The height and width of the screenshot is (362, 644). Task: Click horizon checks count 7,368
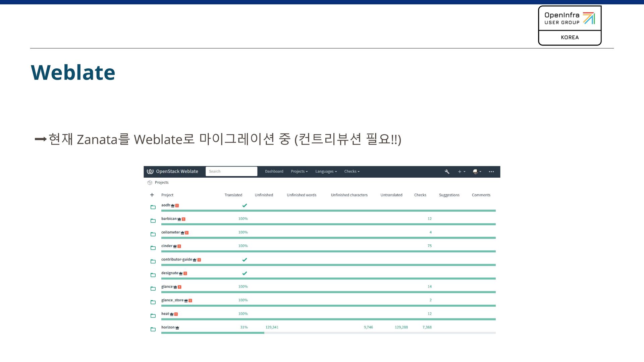pyautogui.click(x=427, y=327)
